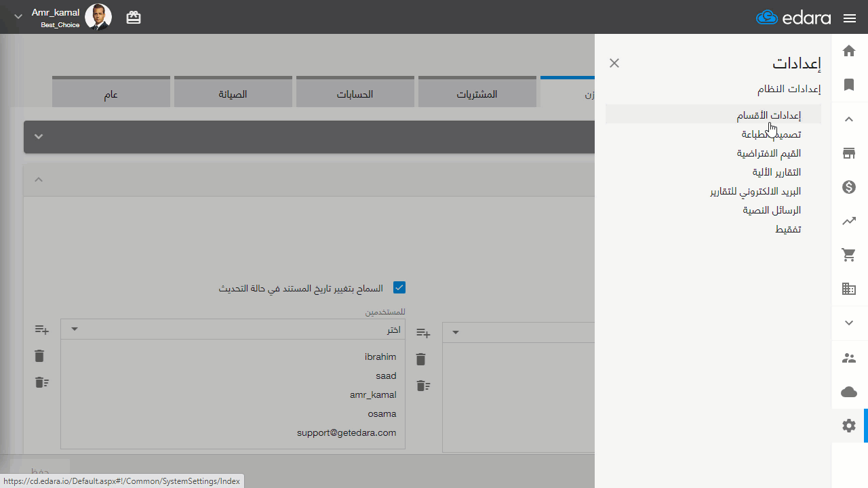This screenshot has width=868, height=488.
Task: Open the اختر users dropdown
Action: coord(233,329)
